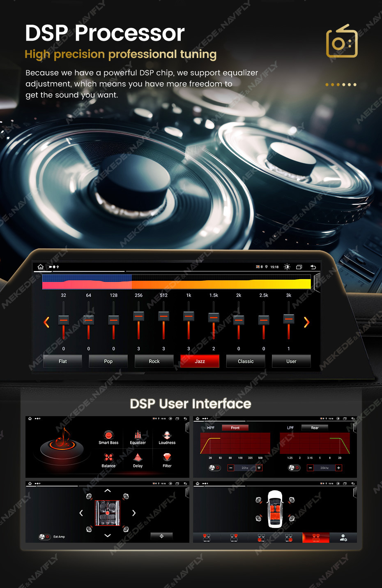Image resolution: width=382 pixels, height=588 pixels.
Task: Tap the back arrow on equalizer screen
Action: [313, 267]
